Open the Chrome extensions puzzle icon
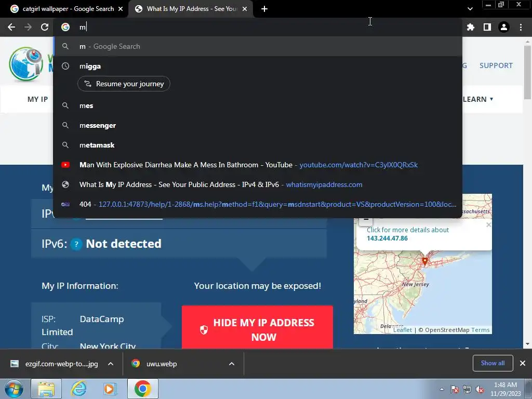This screenshot has width=532, height=399. [470, 27]
